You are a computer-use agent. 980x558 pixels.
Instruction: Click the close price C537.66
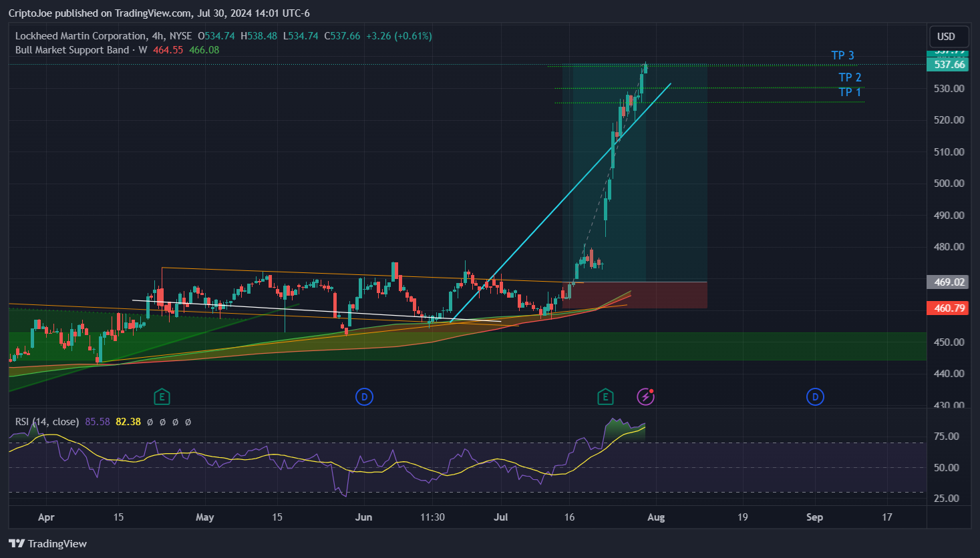pos(342,36)
